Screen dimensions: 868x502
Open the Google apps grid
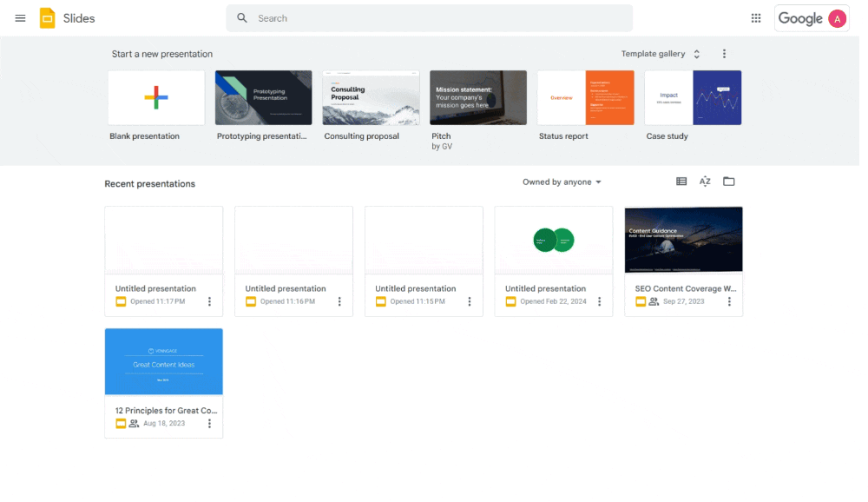coord(756,18)
